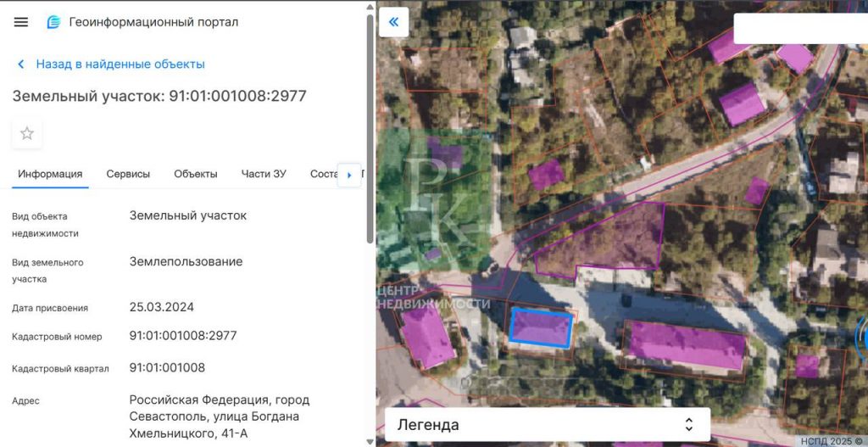Image resolution: width=868 pixels, height=447 pixels.
Task: Switch to the Сервисы tab
Action: pyautogui.click(x=128, y=174)
